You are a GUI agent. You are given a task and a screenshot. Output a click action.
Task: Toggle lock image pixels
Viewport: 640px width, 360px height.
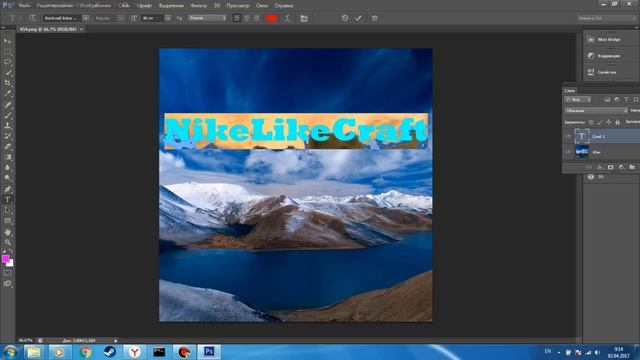click(x=600, y=122)
